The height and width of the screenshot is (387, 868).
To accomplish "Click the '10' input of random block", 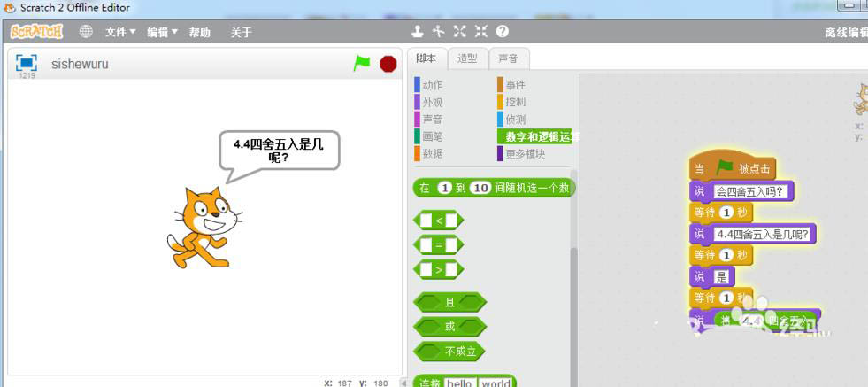I will click(x=481, y=188).
